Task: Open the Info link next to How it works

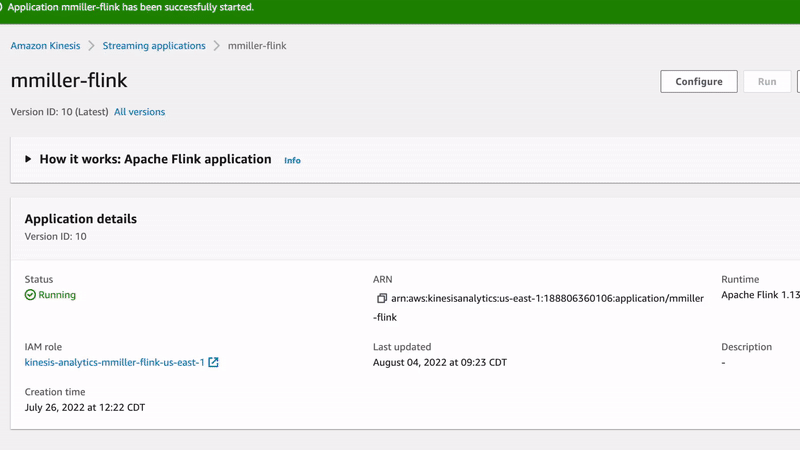Action: 292,160
